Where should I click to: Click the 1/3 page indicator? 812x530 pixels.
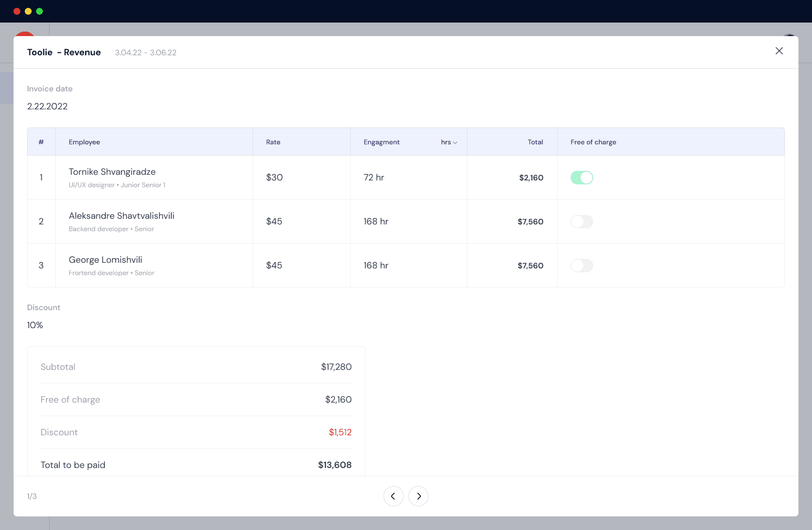(32, 496)
